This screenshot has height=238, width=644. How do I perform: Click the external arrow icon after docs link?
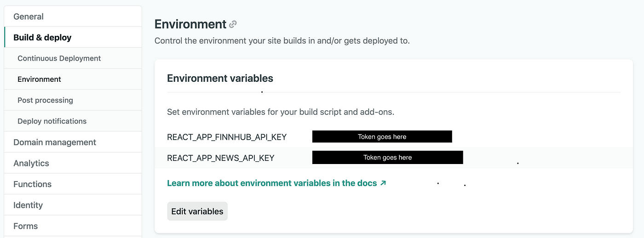tap(383, 183)
